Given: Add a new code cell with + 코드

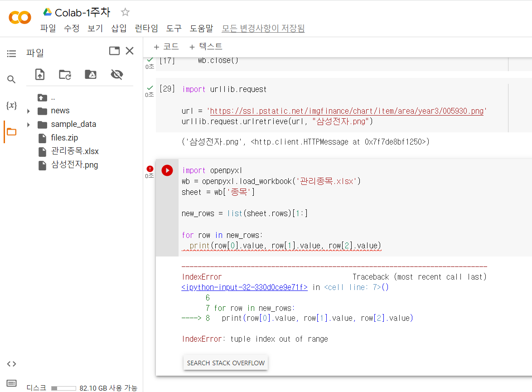Looking at the screenshot, I should pos(166,47).
